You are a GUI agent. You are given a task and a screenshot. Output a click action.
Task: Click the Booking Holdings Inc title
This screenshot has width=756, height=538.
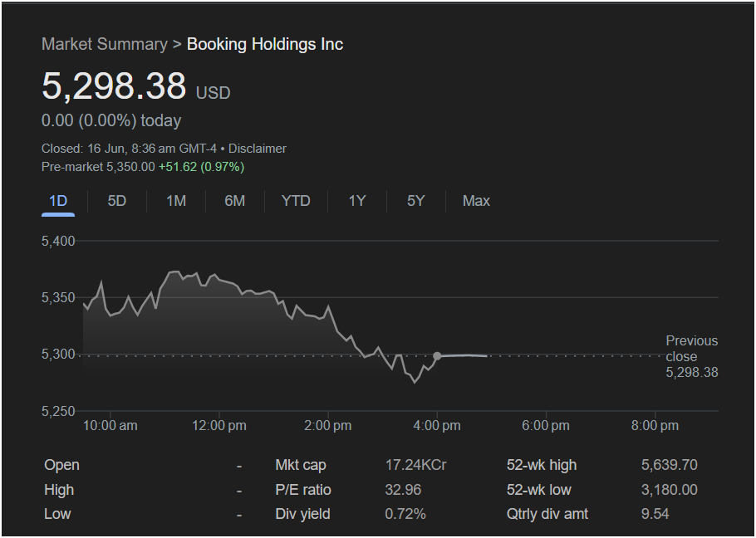point(265,44)
